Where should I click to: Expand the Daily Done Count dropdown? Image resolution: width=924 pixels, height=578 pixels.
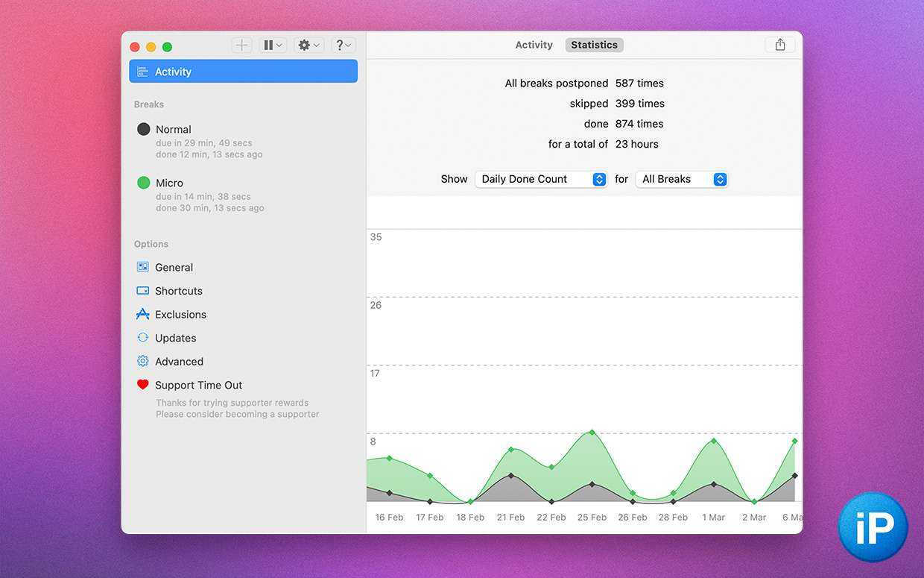point(542,179)
